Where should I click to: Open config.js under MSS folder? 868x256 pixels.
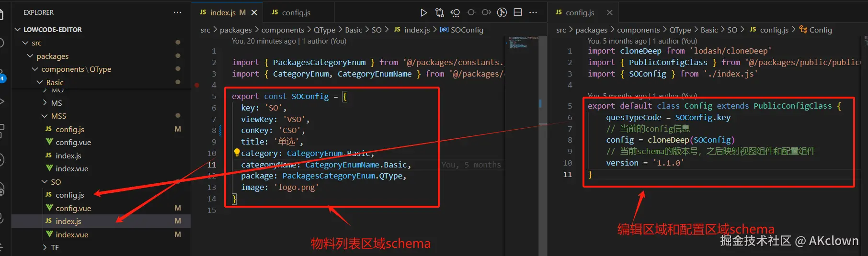coord(70,129)
